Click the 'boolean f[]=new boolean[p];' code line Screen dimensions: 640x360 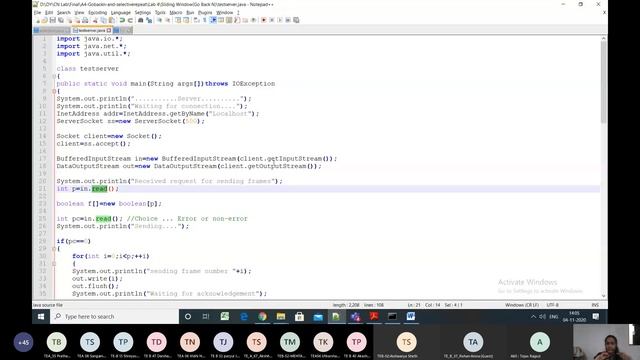[109, 204]
